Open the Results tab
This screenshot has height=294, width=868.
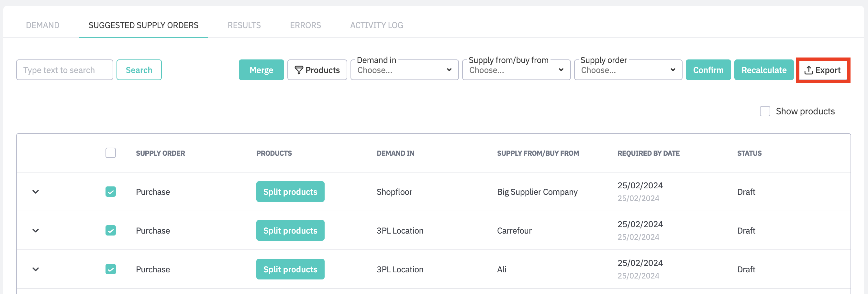tap(244, 25)
